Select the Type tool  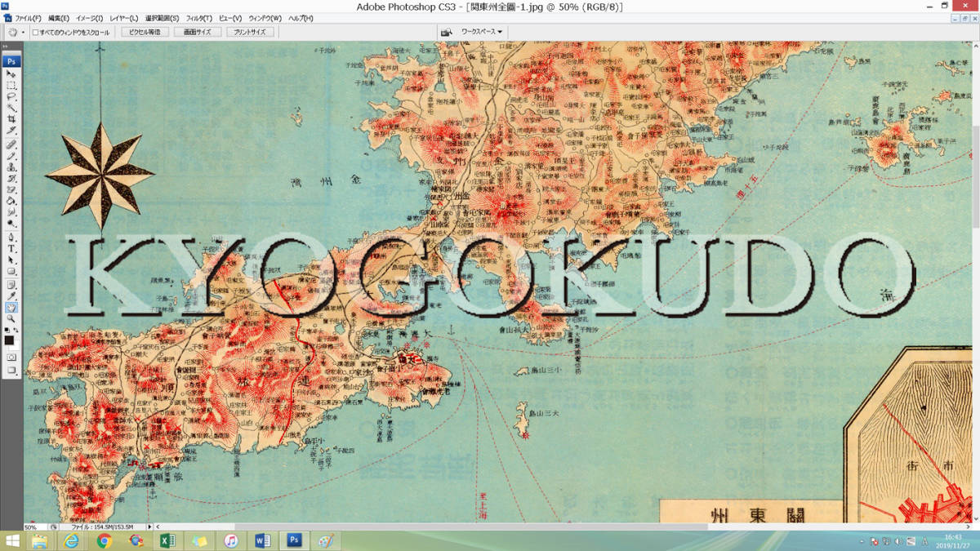click(x=11, y=248)
